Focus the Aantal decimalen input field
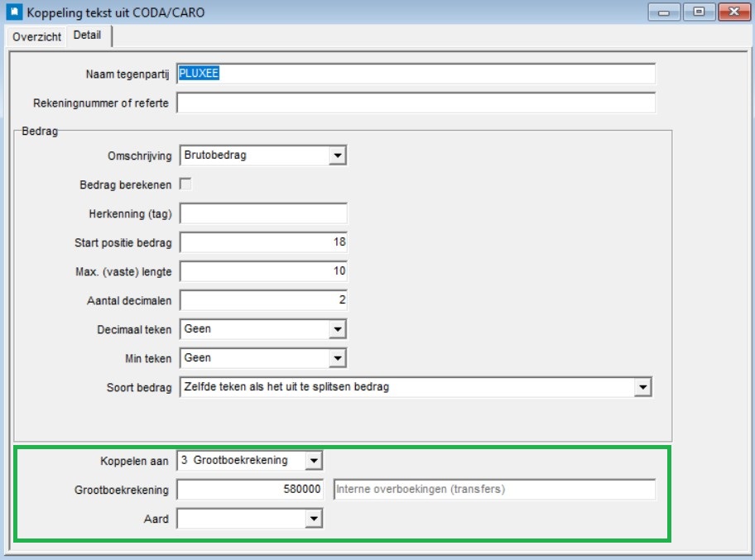This screenshot has width=755, height=560. pos(263,300)
